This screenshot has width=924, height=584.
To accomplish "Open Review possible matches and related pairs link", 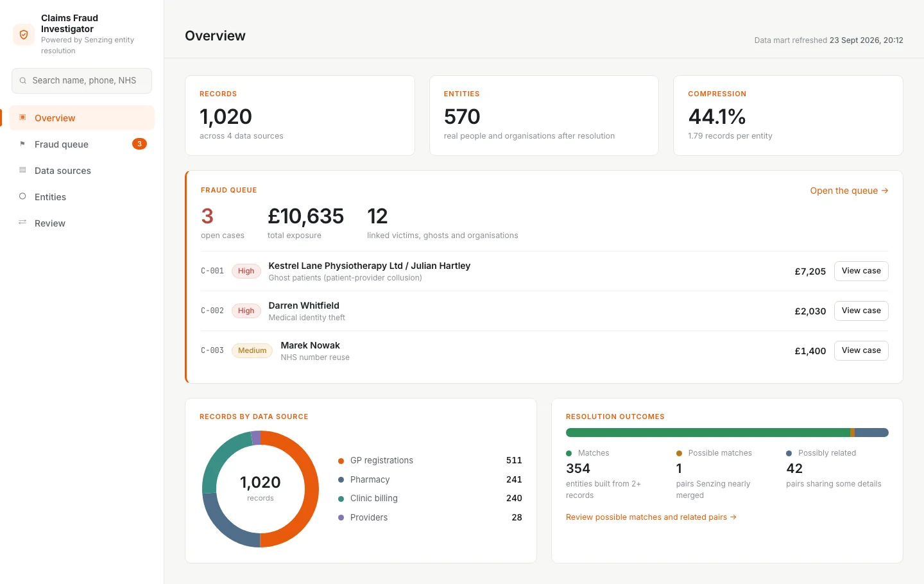I will tap(651, 517).
